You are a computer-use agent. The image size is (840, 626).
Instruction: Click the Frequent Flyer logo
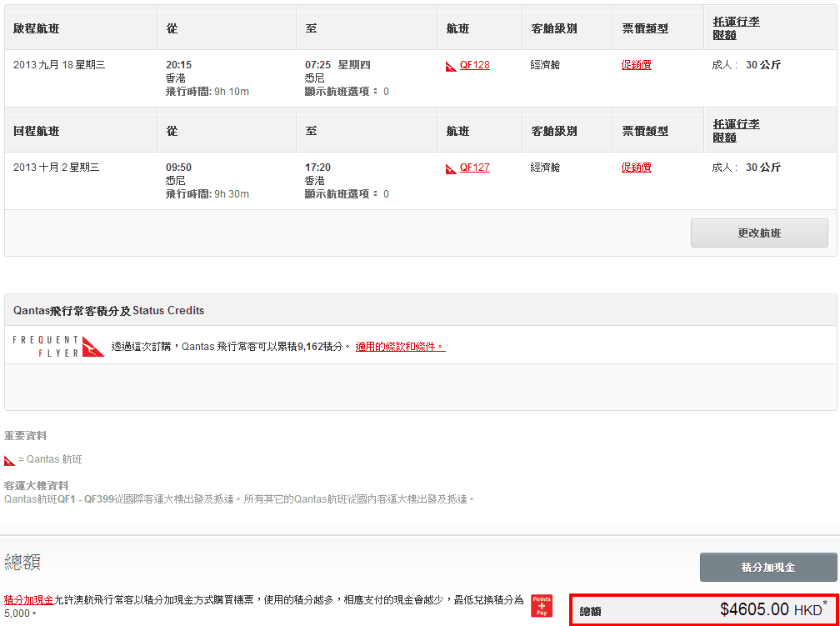tap(58, 346)
